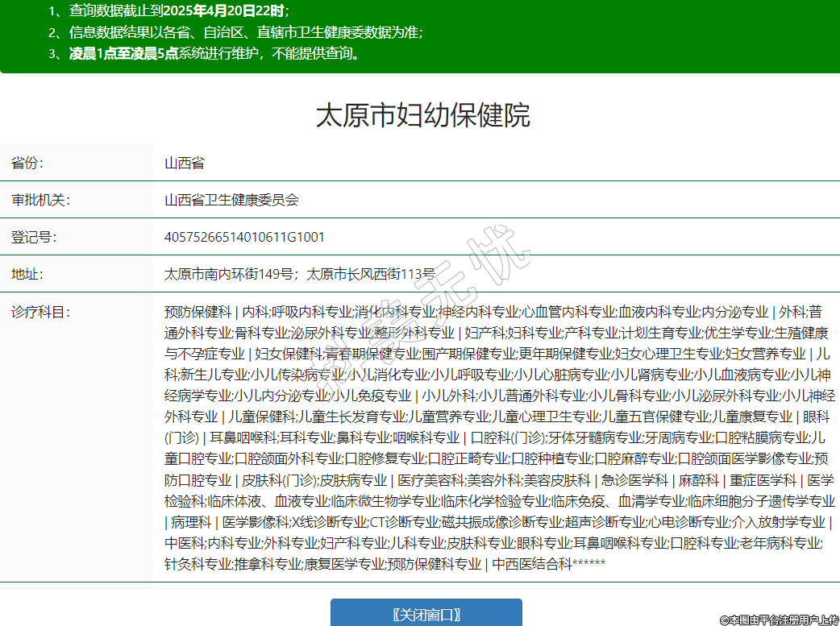840x626 pixels.
Task: Click the 太原市妇幼保健院 heading
Action: pyautogui.click(x=422, y=115)
